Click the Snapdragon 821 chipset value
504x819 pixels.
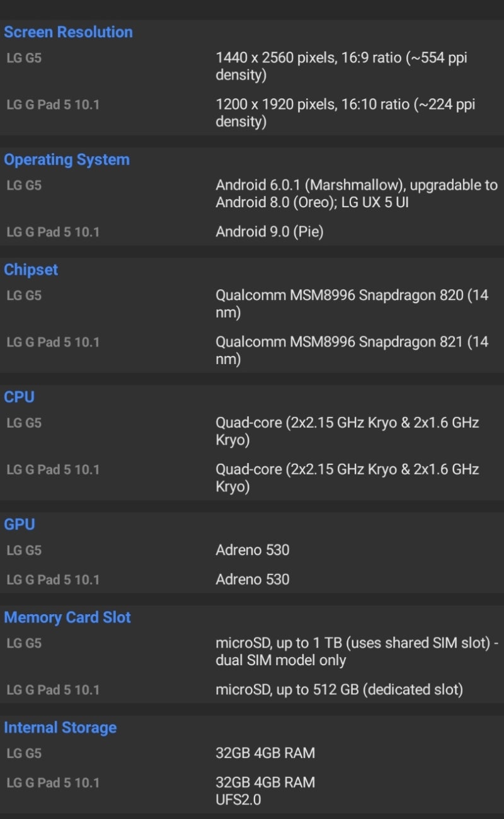(x=352, y=351)
